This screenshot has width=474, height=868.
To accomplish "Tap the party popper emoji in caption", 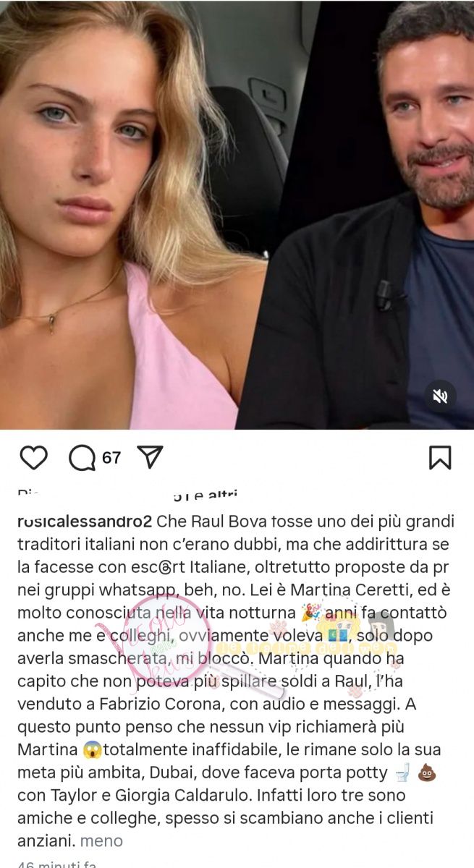I will click(312, 613).
